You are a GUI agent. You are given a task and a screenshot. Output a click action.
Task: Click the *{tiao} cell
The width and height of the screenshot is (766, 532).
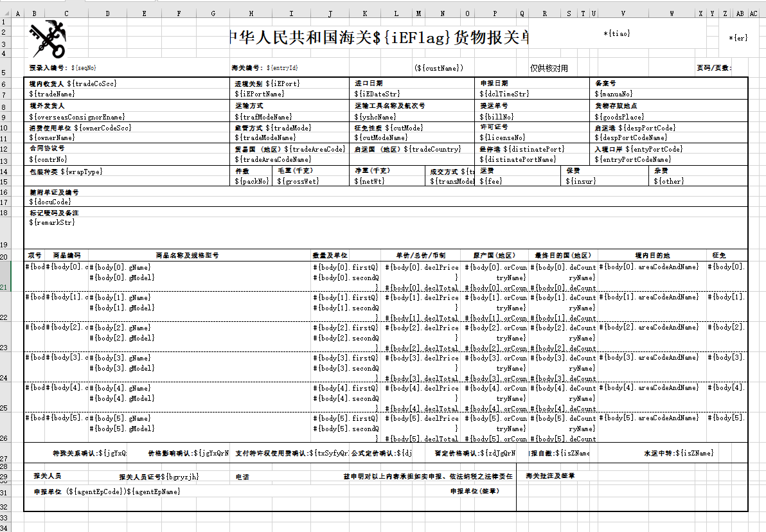pyautogui.click(x=616, y=33)
